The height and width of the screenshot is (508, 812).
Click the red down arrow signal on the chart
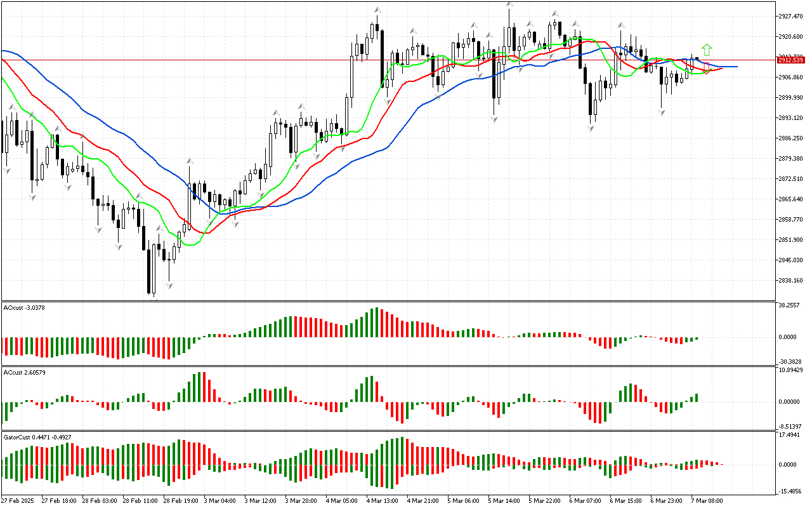706,68
